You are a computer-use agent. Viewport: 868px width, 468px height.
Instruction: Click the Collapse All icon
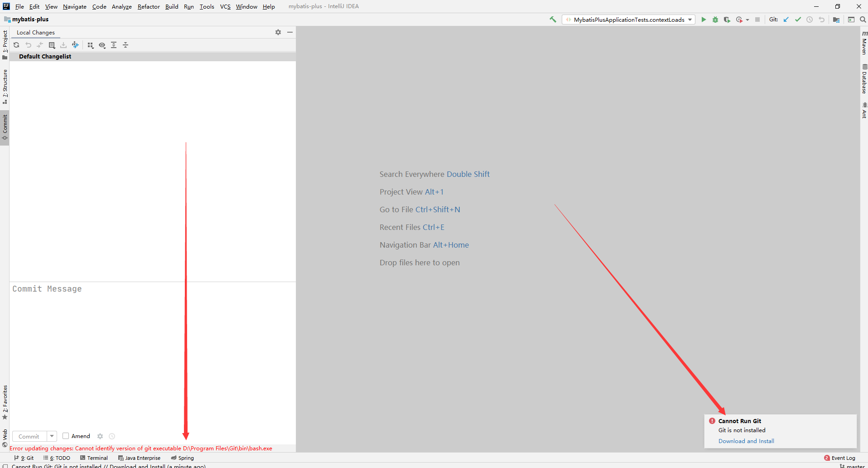[125, 45]
